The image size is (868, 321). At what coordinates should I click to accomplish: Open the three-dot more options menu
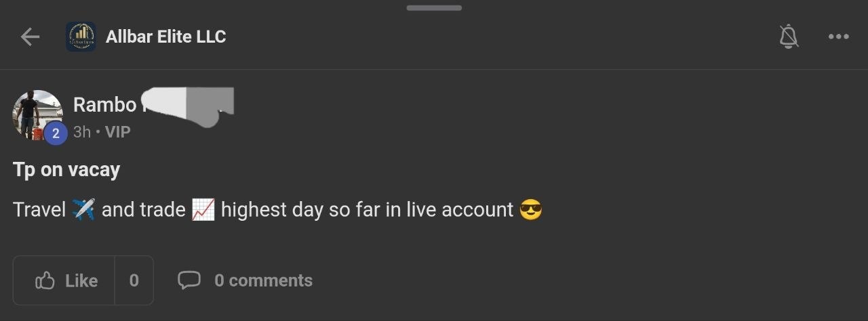(x=838, y=37)
